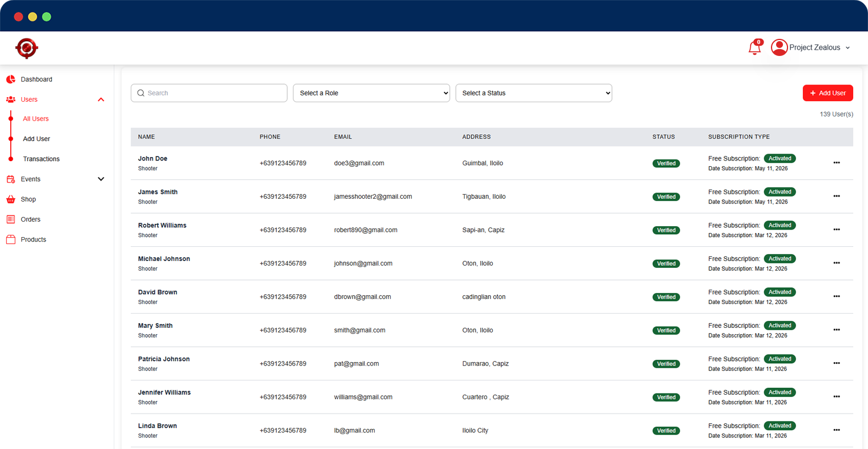Image resolution: width=868 pixels, height=449 pixels.
Task: Open the actions menu for Mary Smith
Action: click(837, 330)
